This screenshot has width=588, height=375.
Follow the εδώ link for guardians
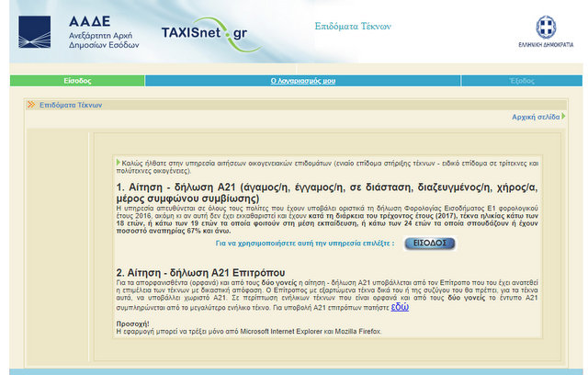400,306
